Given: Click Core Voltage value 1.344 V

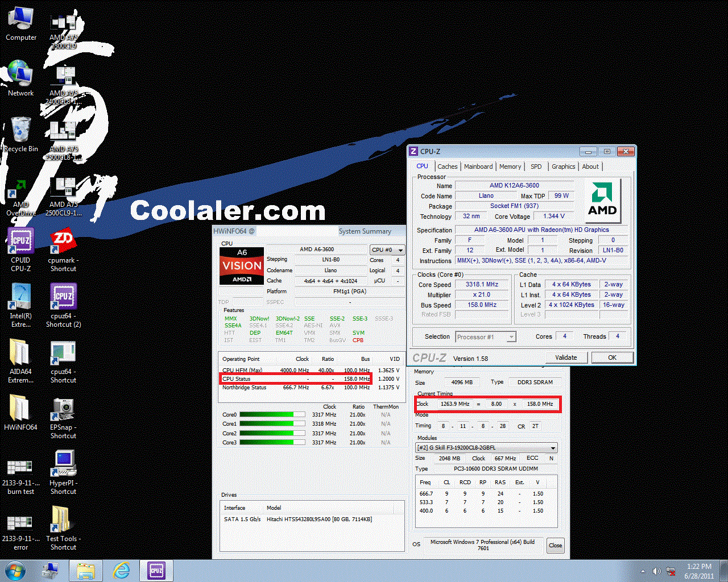Looking at the screenshot, I should pos(553,217).
